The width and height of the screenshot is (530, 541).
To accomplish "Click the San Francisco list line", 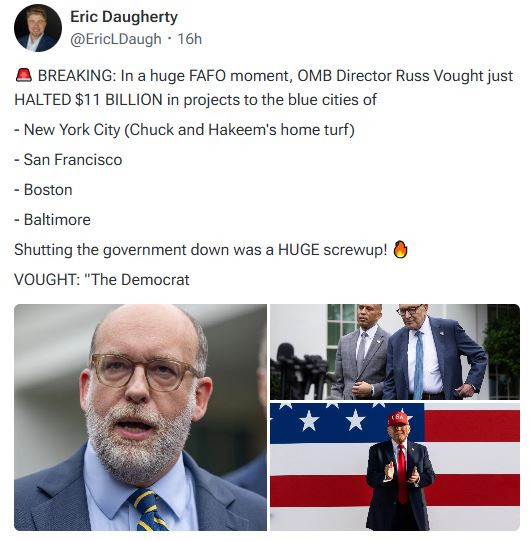I will click(x=68, y=160).
